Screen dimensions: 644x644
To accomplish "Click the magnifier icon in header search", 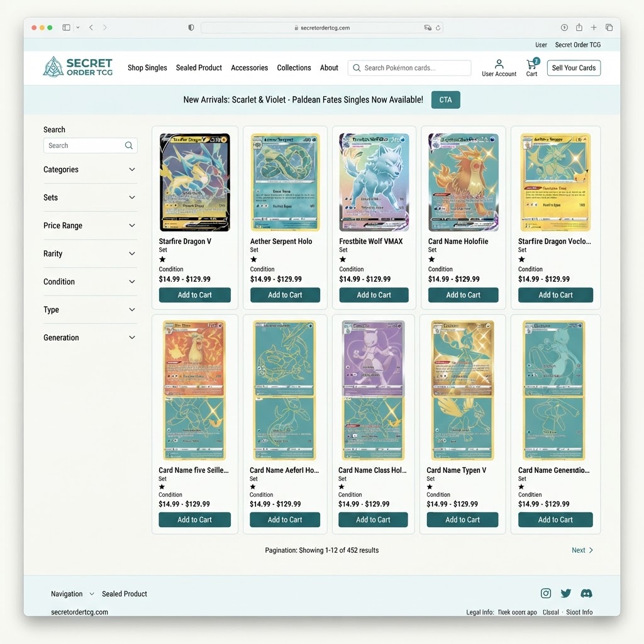I will pyautogui.click(x=357, y=68).
